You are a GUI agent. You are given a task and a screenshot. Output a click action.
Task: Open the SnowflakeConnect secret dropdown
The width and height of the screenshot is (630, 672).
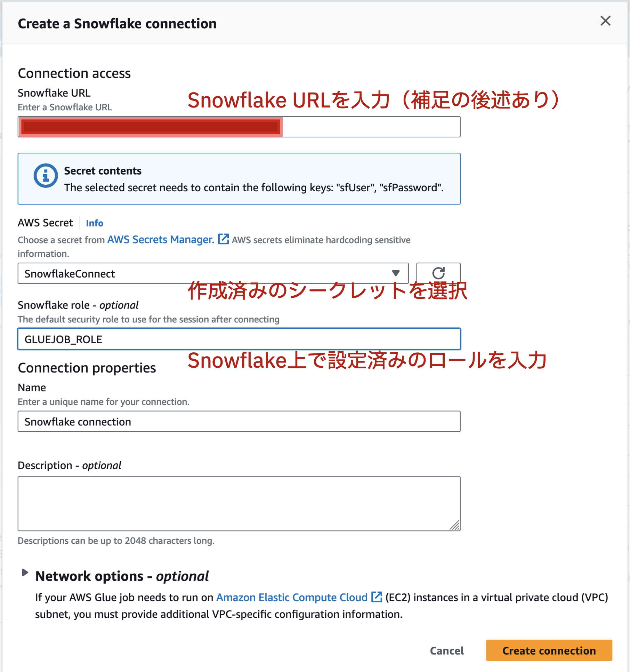pyautogui.click(x=214, y=273)
